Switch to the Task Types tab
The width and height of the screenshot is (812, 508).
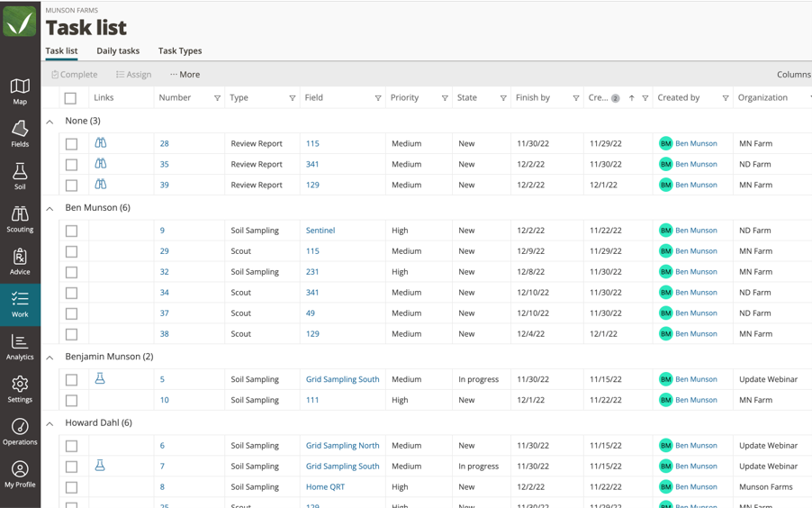(x=180, y=51)
